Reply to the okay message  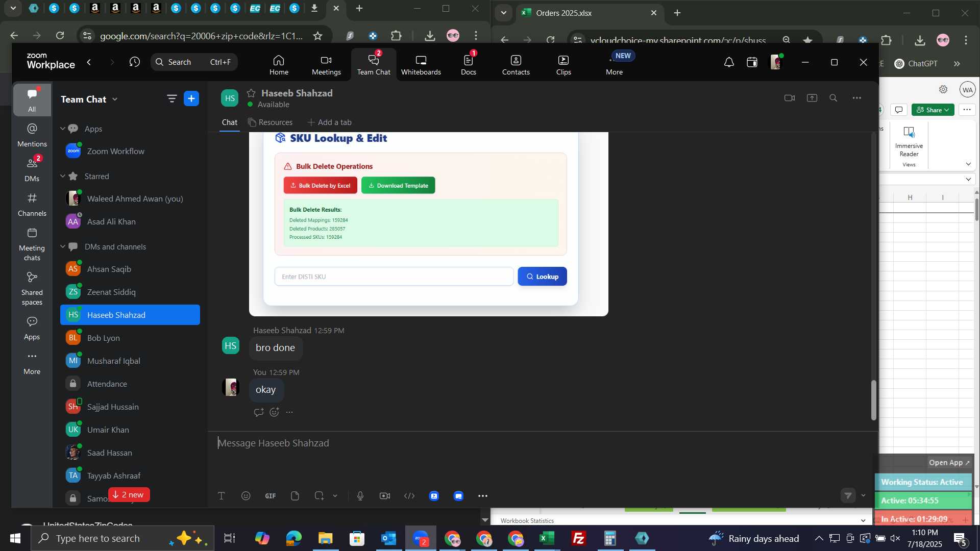click(x=259, y=412)
